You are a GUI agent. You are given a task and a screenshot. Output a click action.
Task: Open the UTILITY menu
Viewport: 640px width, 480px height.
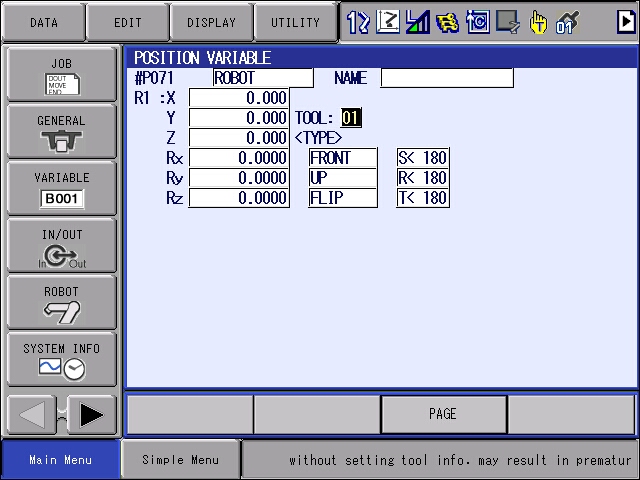[295, 22]
